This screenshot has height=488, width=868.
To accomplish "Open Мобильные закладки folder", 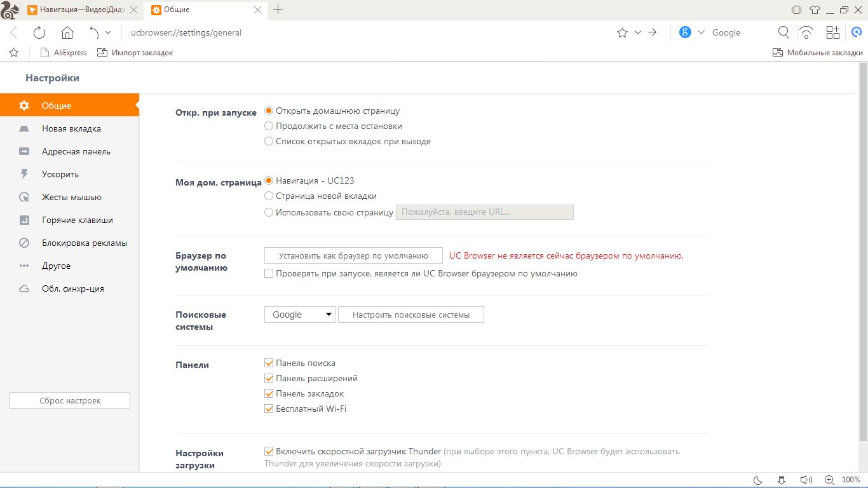I will click(x=817, y=53).
